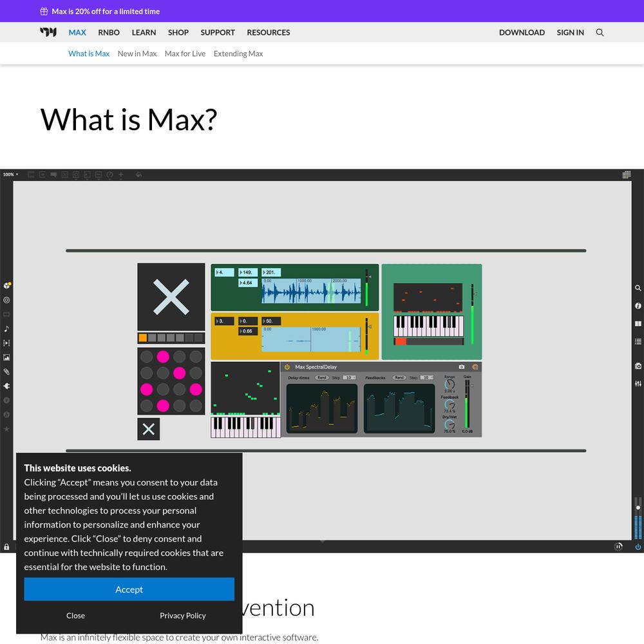Open the objects cube icon in Max's left sidebar

pyautogui.click(x=7, y=285)
